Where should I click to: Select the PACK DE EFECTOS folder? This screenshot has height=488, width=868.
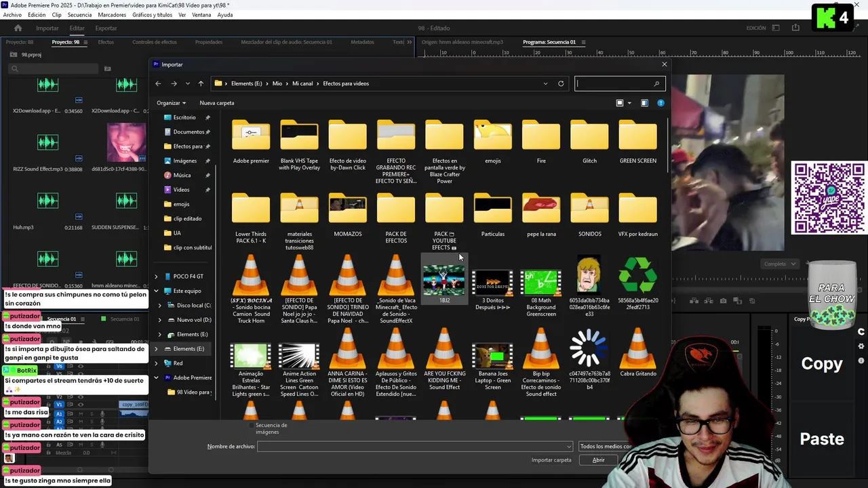(x=396, y=218)
